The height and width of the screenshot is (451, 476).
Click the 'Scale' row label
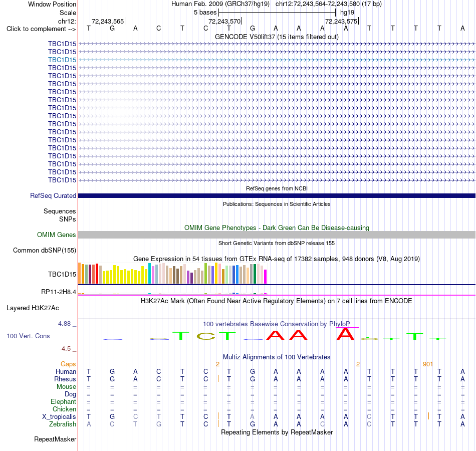68,13
